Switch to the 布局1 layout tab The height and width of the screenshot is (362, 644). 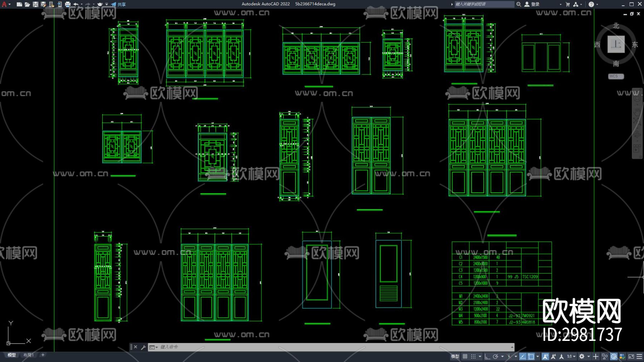28,355
